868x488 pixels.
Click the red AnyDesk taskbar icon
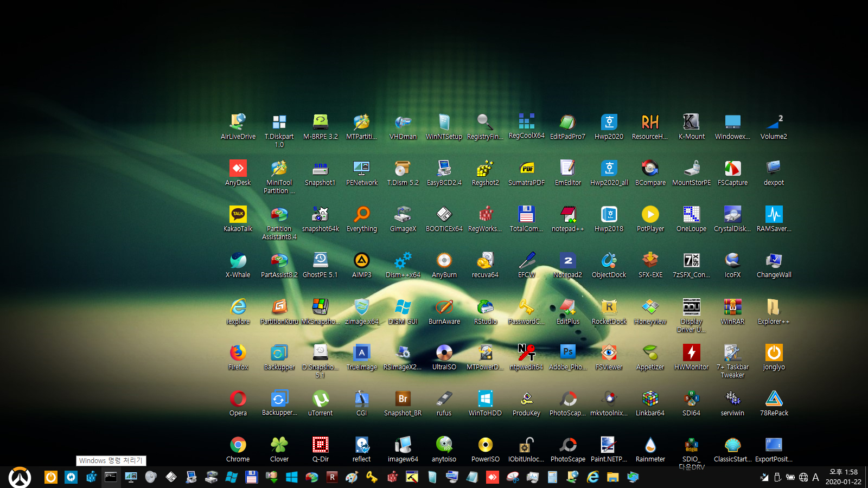coord(493,477)
